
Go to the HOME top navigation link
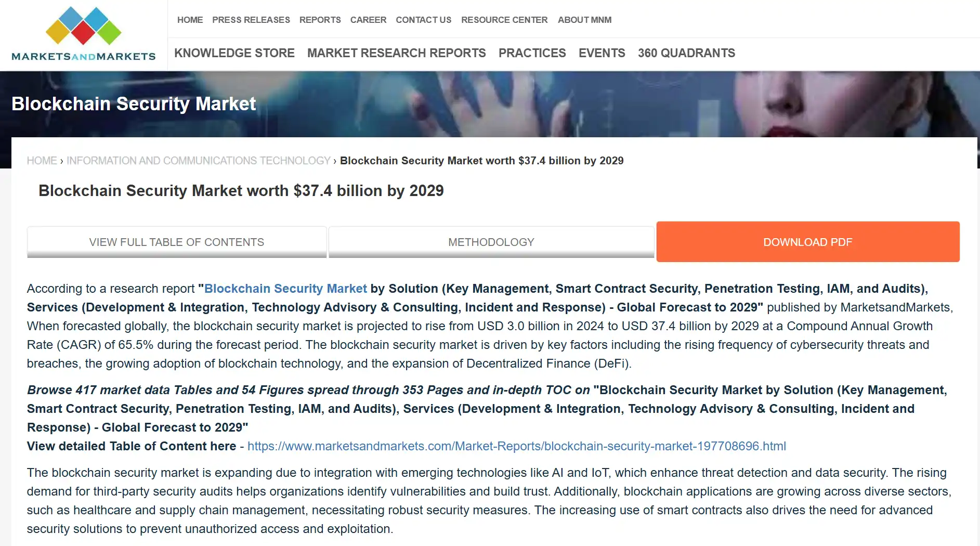pos(190,20)
